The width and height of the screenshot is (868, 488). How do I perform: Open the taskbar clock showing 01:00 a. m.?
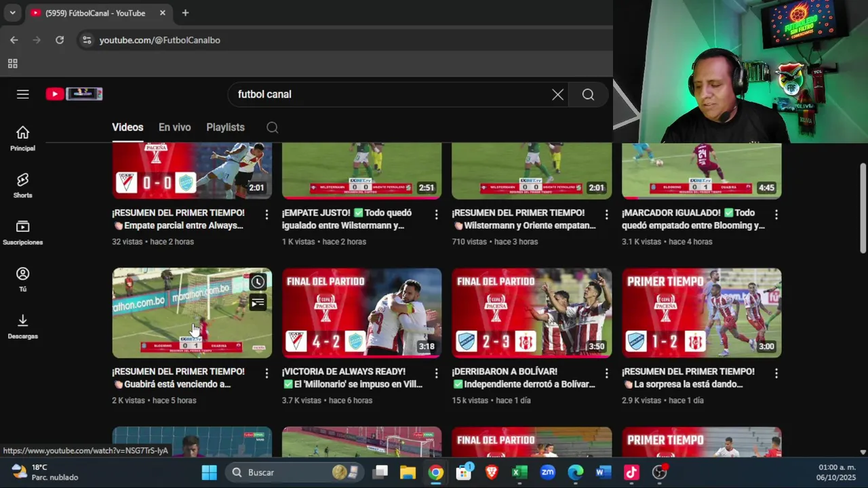click(837, 472)
